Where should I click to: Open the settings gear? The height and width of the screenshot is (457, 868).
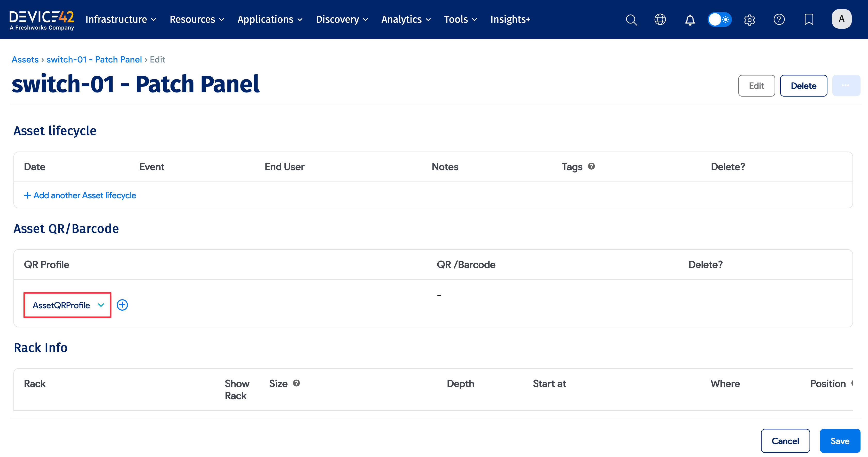[749, 20]
